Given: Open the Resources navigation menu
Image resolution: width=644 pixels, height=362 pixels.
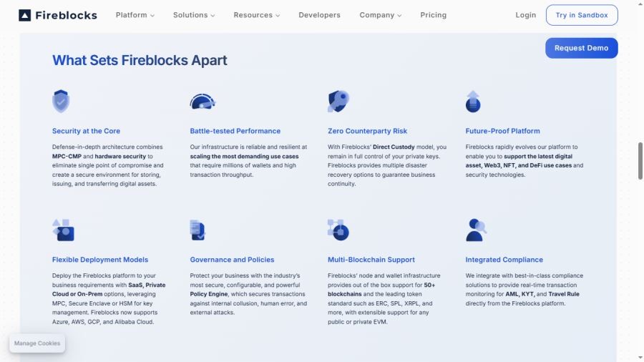Looking at the screenshot, I should [257, 15].
